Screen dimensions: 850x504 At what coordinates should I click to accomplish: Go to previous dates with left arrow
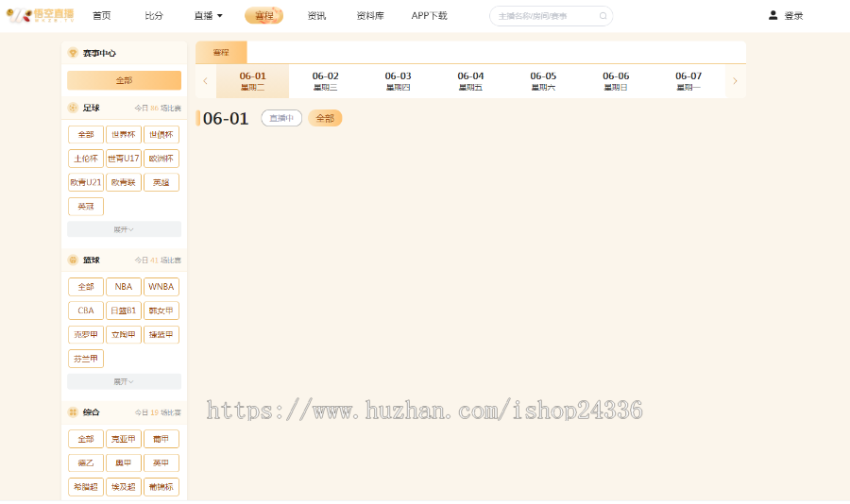coord(206,81)
